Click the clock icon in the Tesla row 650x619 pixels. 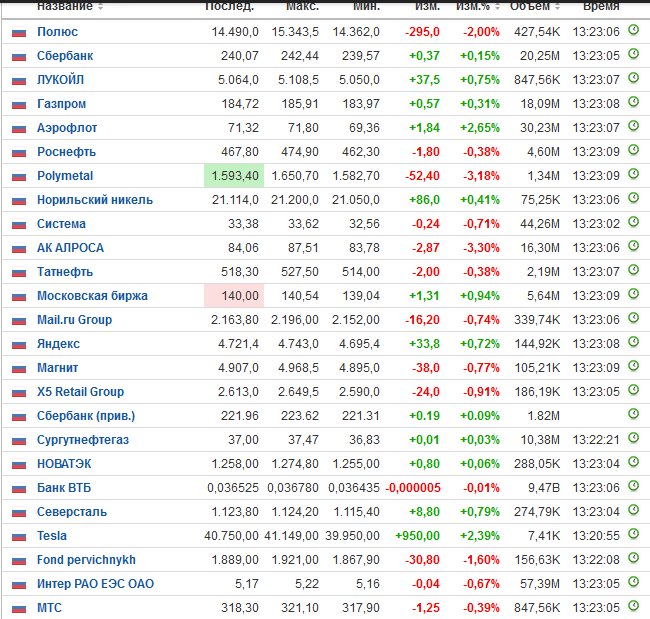(x=633, y=534)
